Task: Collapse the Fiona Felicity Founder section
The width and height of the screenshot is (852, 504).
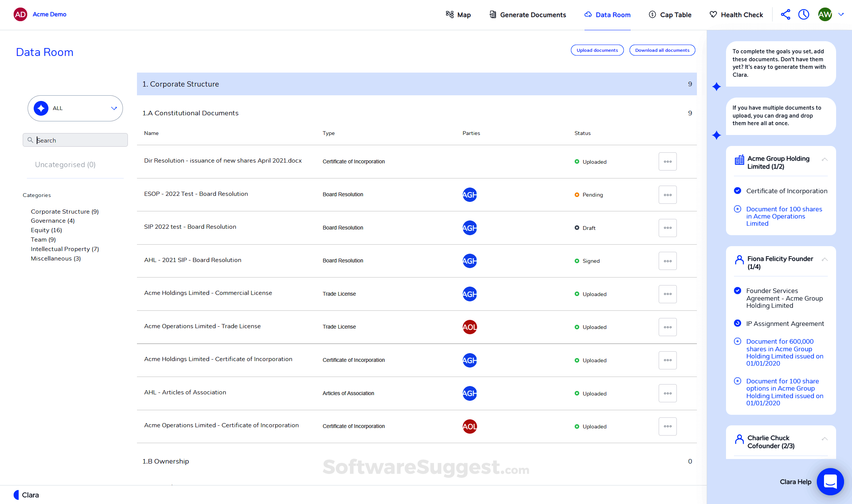Action: [x=825, y=259]
